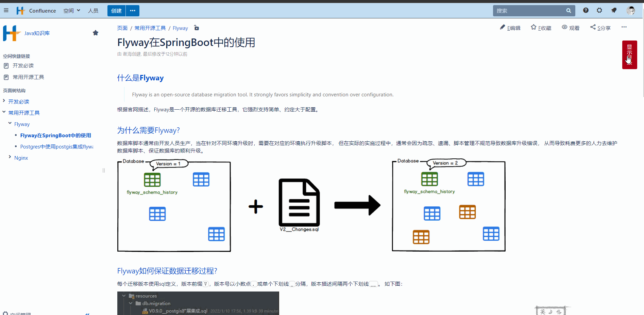Expand the Nginx tree node
Image resolution: width=644 pixels, height=315 pixels.
click(10, 157)
